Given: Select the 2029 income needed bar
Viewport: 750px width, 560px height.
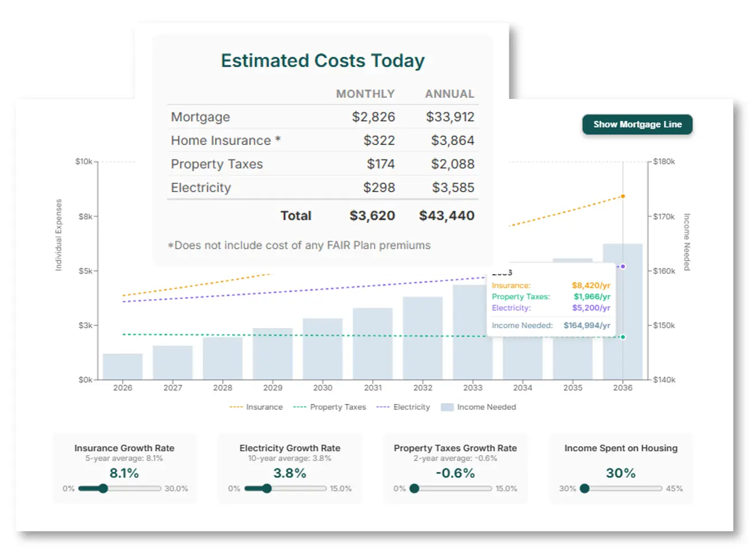Looking at the screenshot, I should click(272, 354).
